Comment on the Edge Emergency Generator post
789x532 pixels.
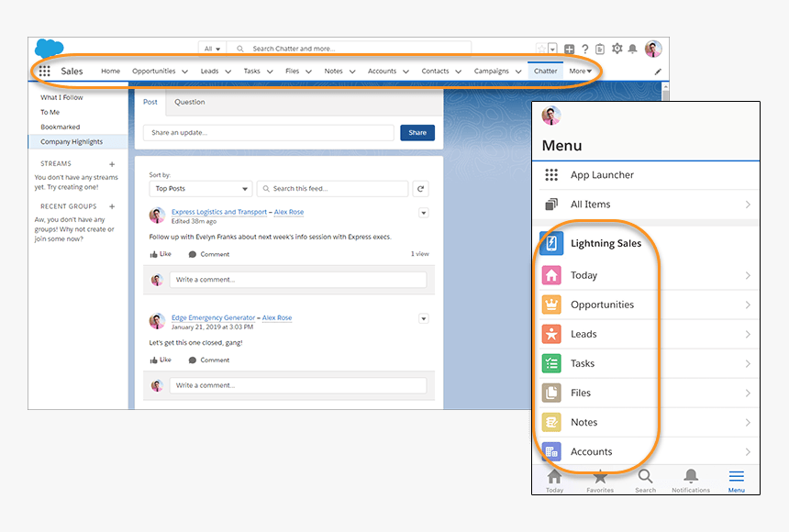(x=209, y=360)
